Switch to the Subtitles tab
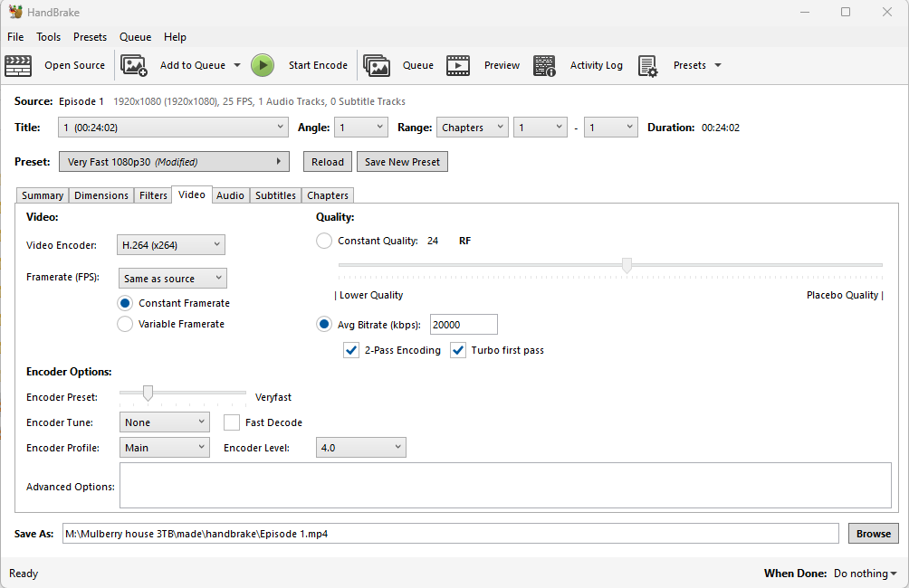Viewport: 909px width, 588px height. tap(275, 195)
